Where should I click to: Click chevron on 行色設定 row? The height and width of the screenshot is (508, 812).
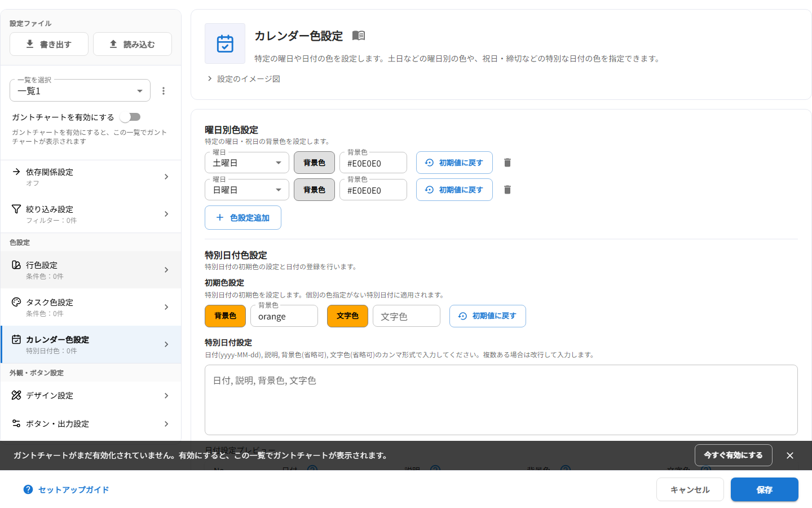click(166, 270)
